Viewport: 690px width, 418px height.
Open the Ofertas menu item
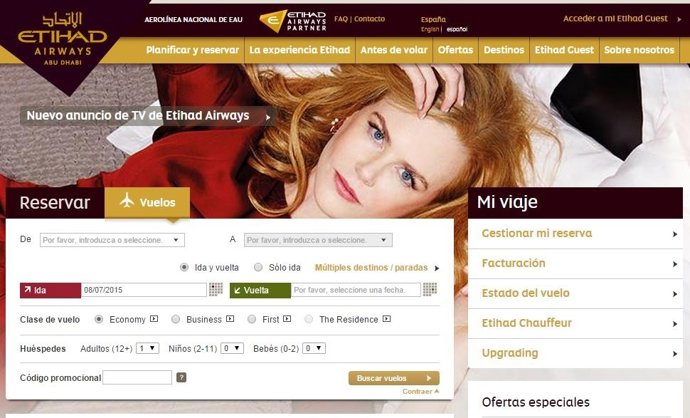pyautogui.click(x=457, y=50)
